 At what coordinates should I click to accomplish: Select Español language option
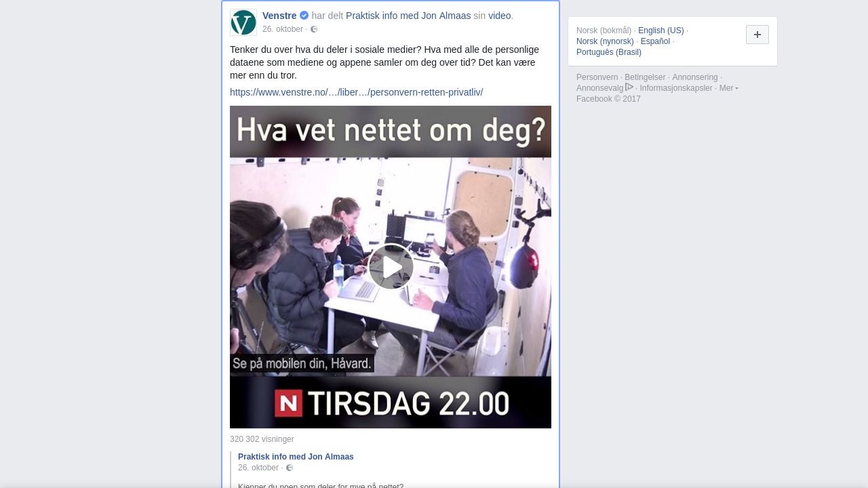655,41
